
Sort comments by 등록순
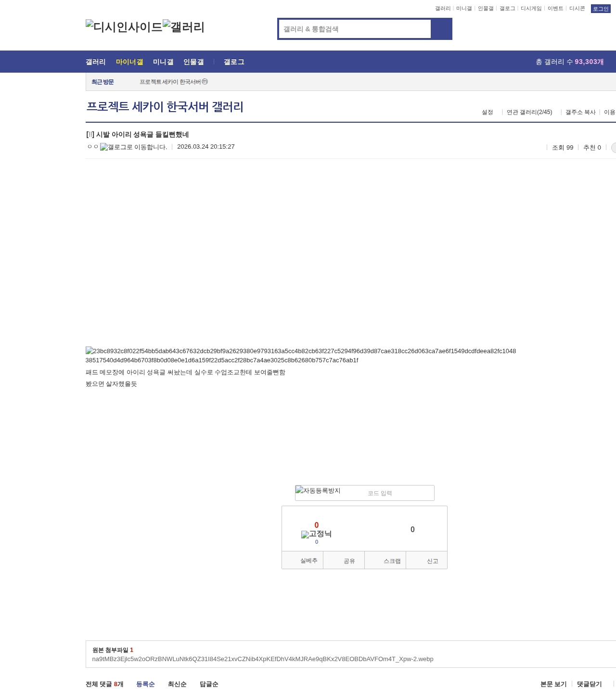point(145,684)
